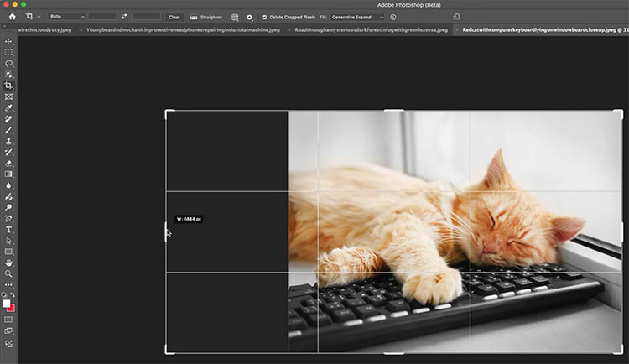The width and height of the screenshot is (629, 364).
Task: Click the crop height ratio field
Action: pyautogui.click(x=146, y=17)
